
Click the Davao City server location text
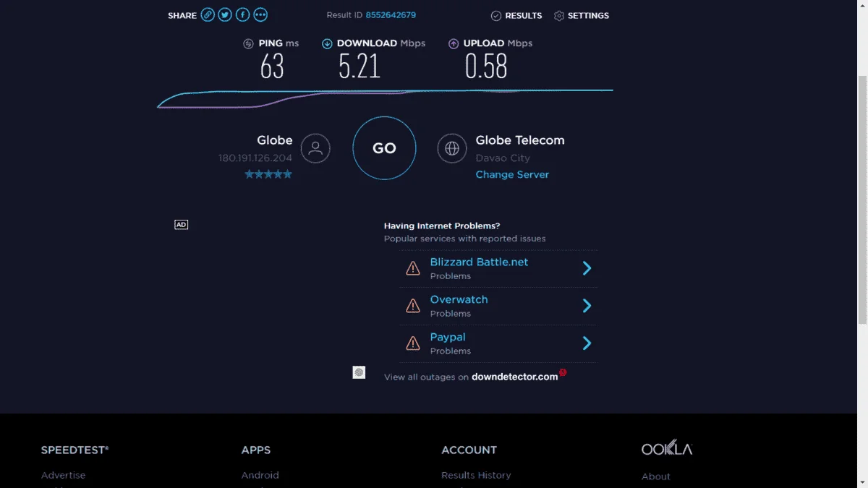(503, 158)
